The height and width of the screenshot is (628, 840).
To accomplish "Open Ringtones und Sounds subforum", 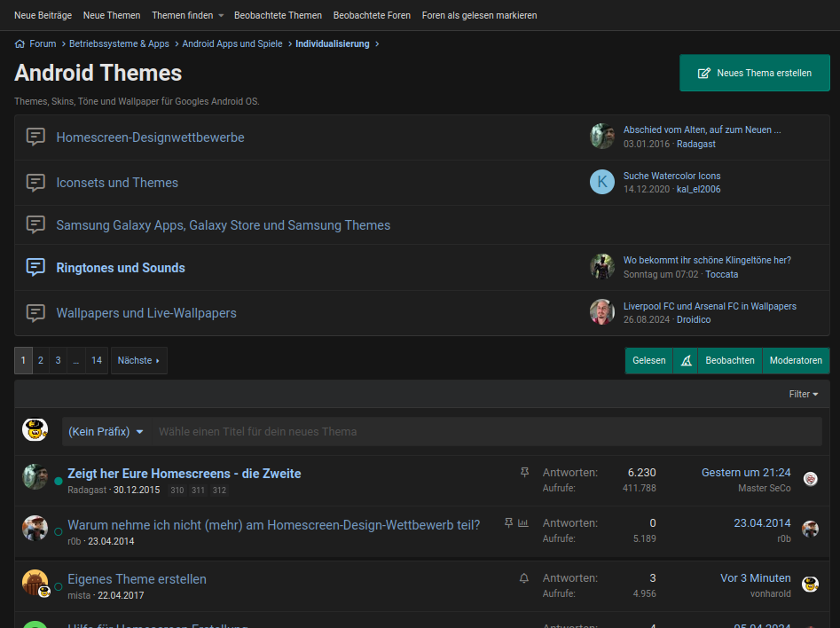I will (x=121, y=268).
